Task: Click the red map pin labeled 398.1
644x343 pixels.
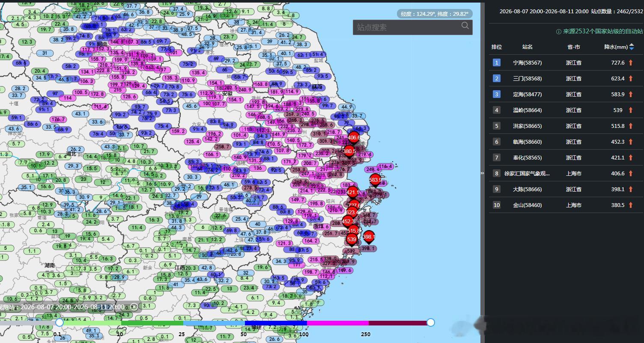Action: point(369,238)
